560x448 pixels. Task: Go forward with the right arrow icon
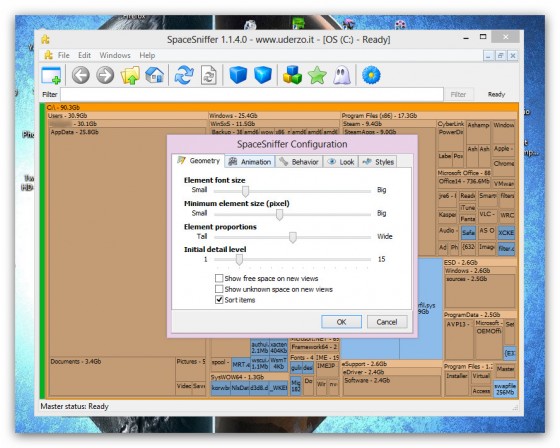(105, 75)
